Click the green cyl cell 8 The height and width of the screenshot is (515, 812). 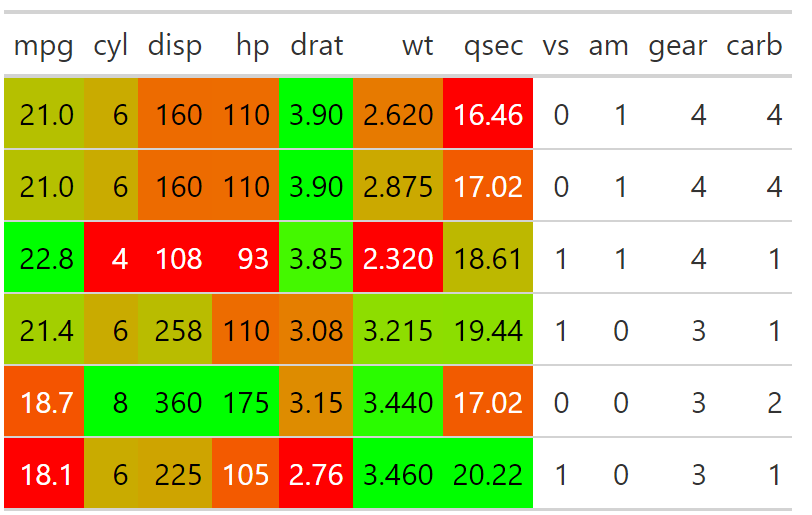[x=111, y=402]
